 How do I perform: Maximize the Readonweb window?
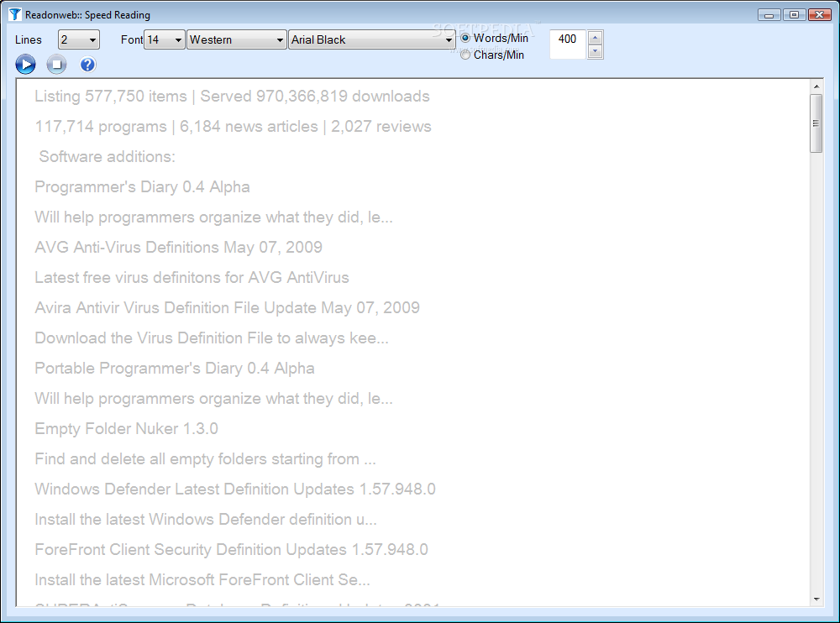point(794,15)
